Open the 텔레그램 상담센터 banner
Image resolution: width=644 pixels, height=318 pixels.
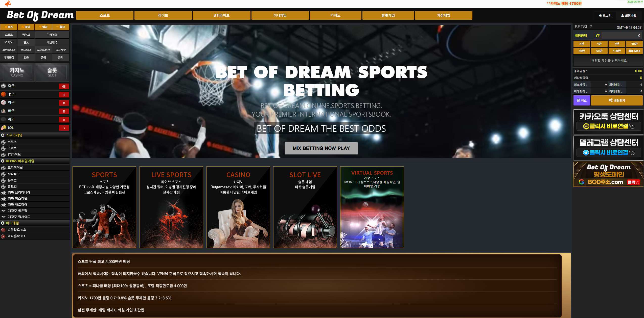(608, 148)
